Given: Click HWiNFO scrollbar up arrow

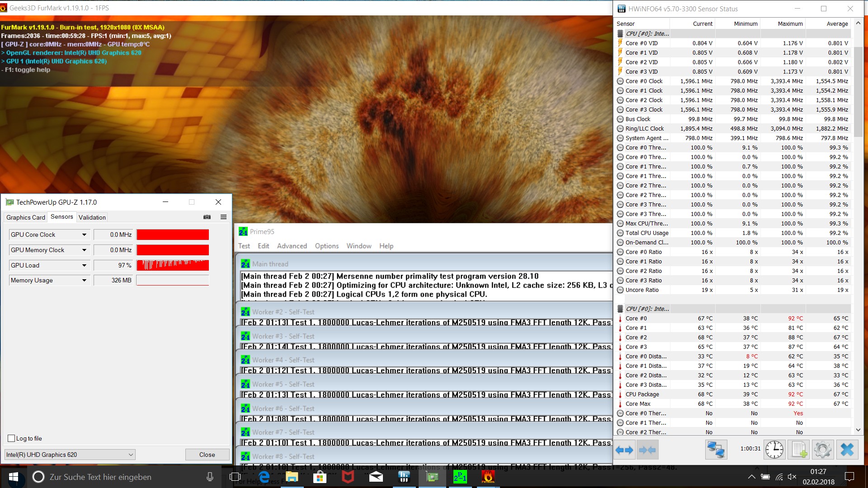Looking at the screenshot, I should (858, 23).
